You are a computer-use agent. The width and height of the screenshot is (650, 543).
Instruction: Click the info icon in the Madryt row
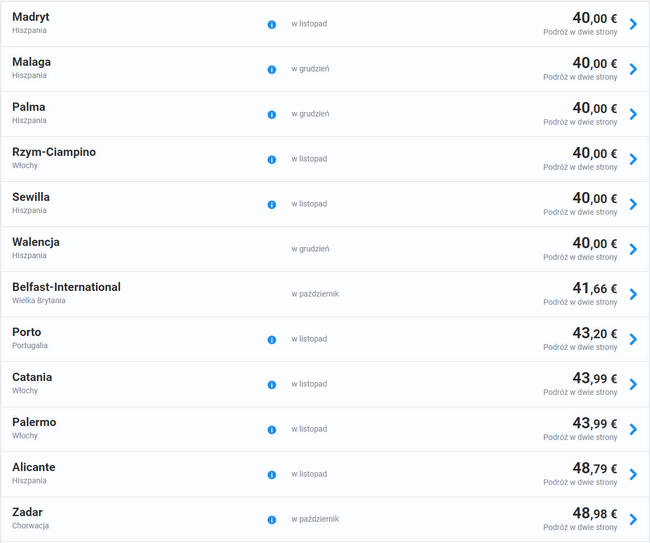272,24
